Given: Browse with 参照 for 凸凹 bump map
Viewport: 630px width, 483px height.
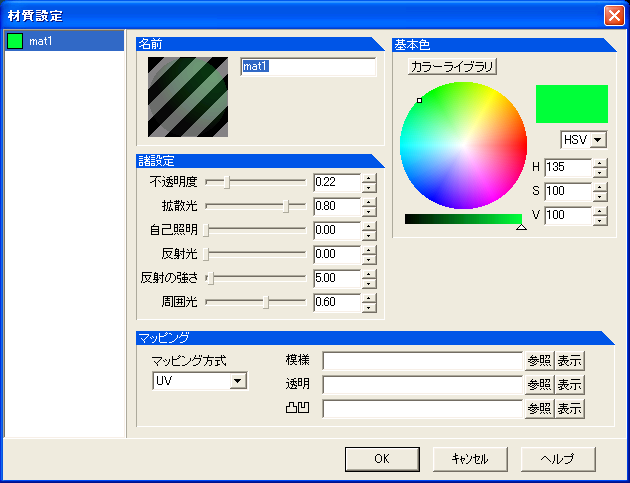Looking at the screenshot, I should click(x=539, y=409).
